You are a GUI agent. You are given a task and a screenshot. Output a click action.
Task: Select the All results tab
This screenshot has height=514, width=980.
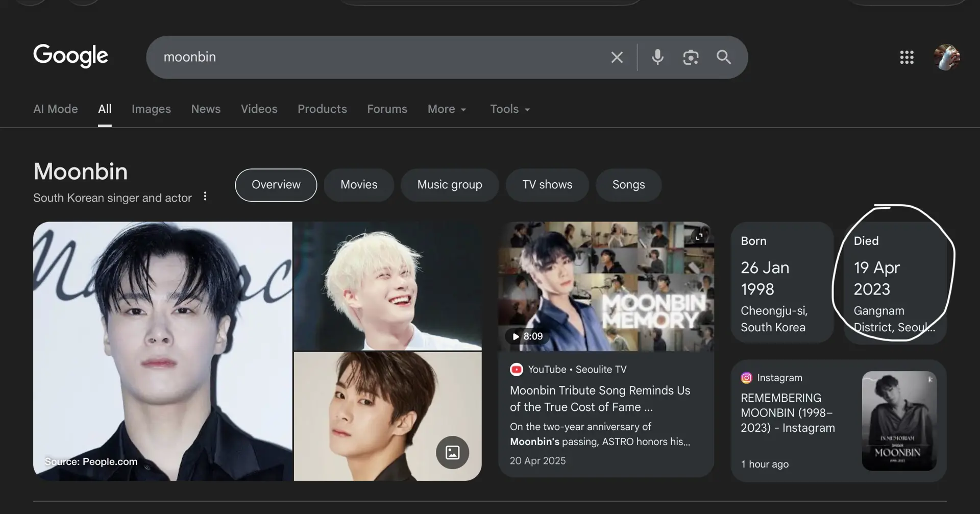click(105, 109)
